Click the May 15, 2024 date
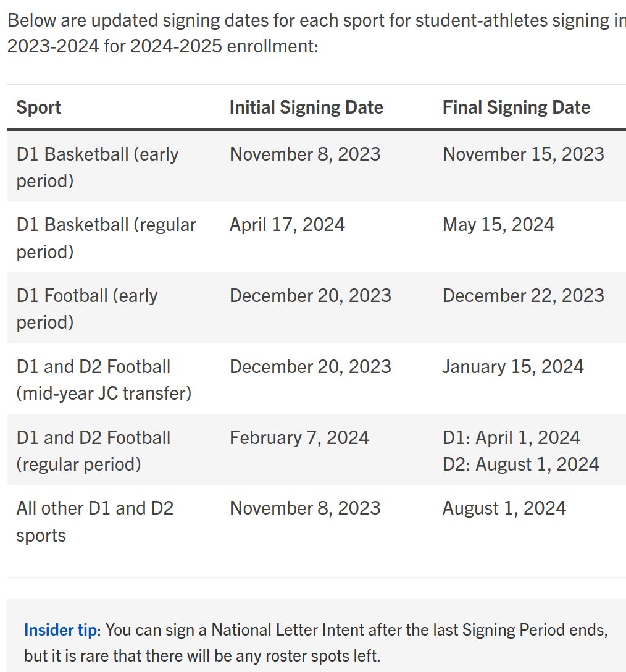 click(498, 225)
